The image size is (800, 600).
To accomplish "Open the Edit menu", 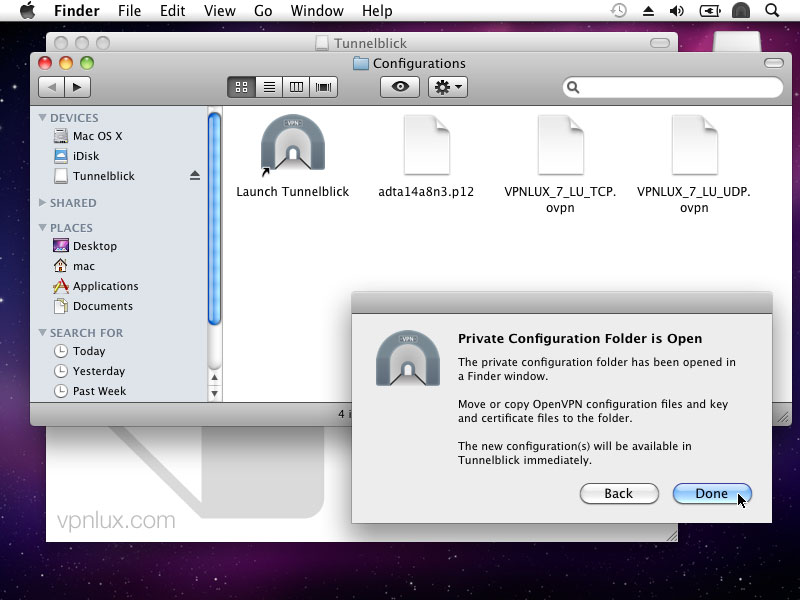I will tap(172, 11).
